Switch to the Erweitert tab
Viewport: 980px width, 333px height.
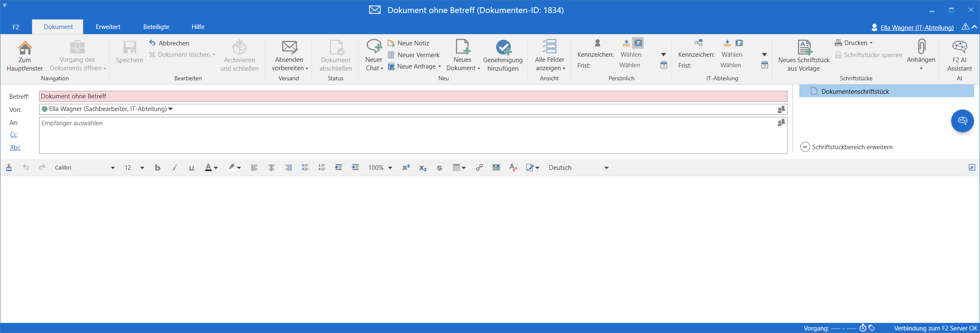pos(108,27)
